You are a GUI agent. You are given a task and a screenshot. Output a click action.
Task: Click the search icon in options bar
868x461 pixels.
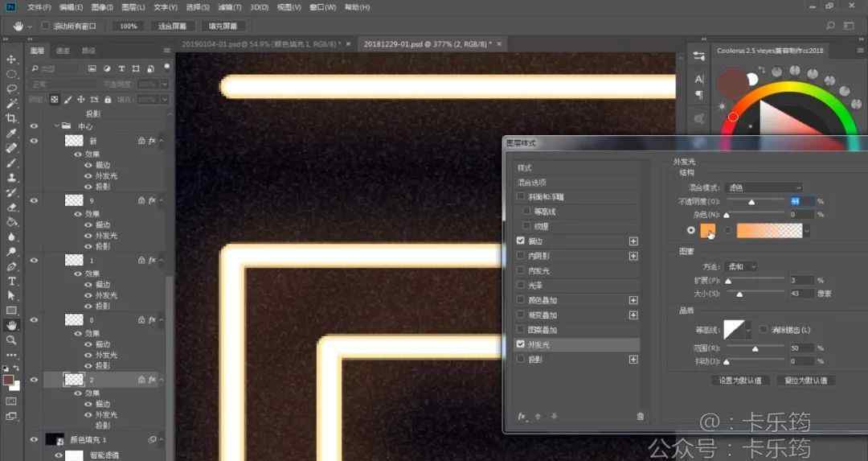coord(830,26)
